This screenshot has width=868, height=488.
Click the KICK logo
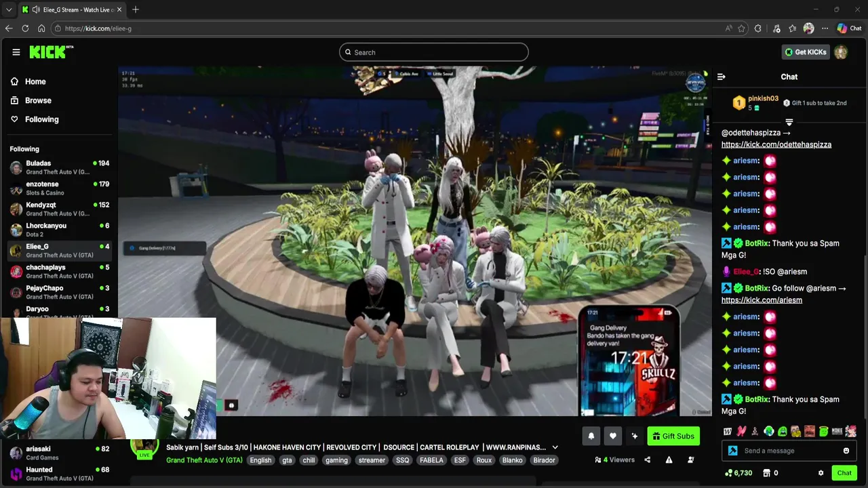pos(51,52)
